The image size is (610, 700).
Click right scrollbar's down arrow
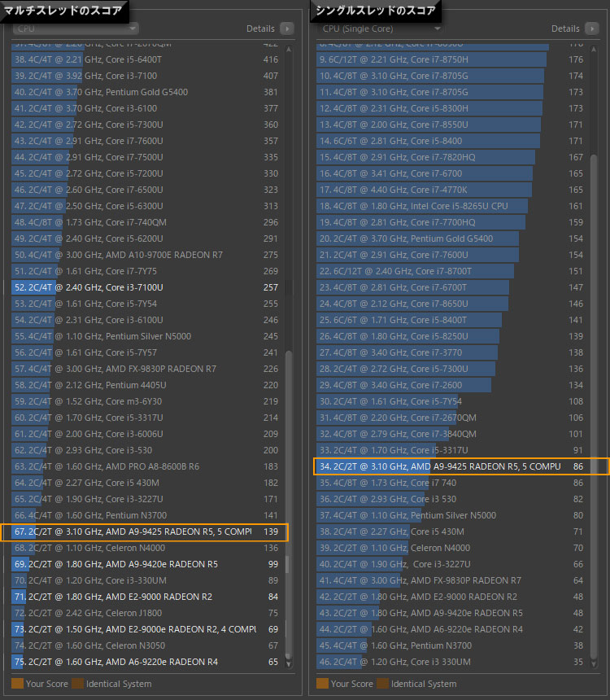coord(595,666)
